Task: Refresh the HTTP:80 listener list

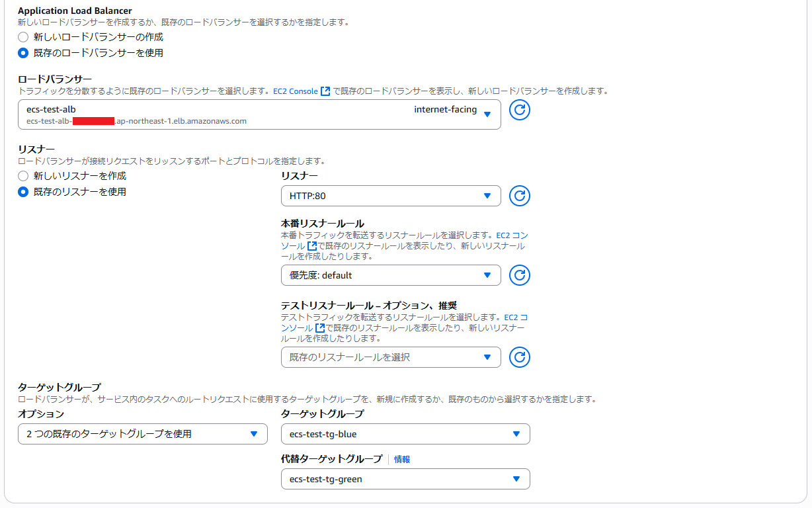Action: 520,196
